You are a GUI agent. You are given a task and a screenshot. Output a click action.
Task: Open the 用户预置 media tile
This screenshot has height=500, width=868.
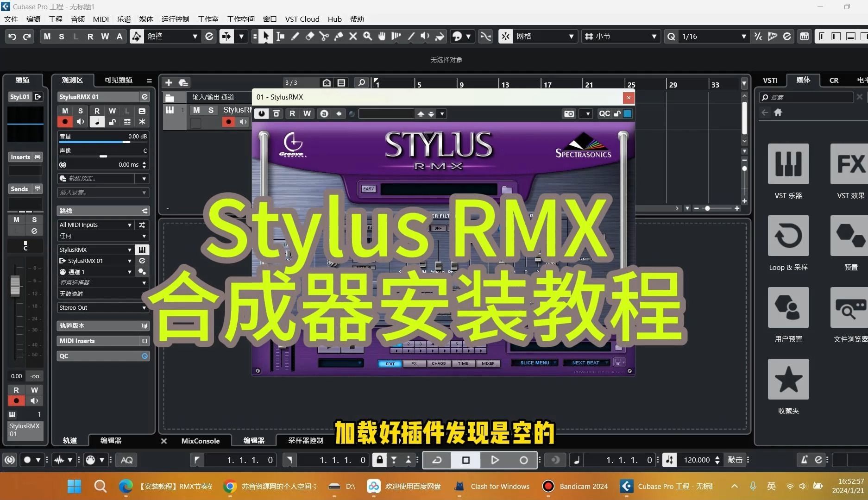788,307
